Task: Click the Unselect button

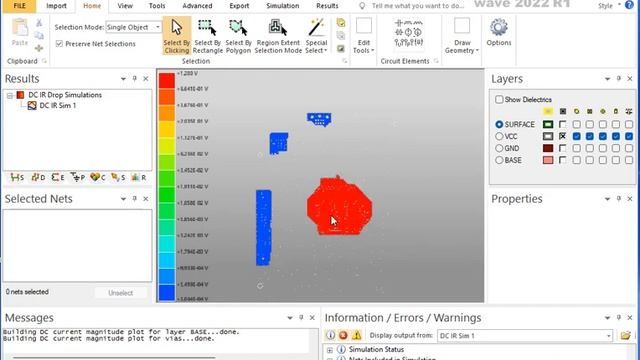Action: (120, 293)
